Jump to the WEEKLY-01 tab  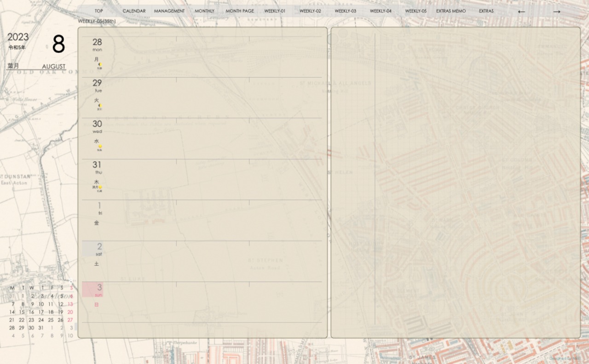coord(275,11)
